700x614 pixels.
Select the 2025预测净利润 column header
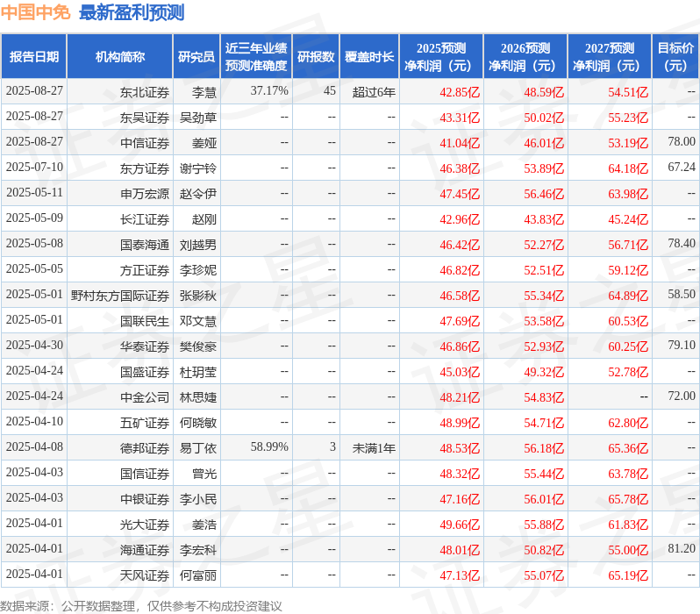coord(441,57)
